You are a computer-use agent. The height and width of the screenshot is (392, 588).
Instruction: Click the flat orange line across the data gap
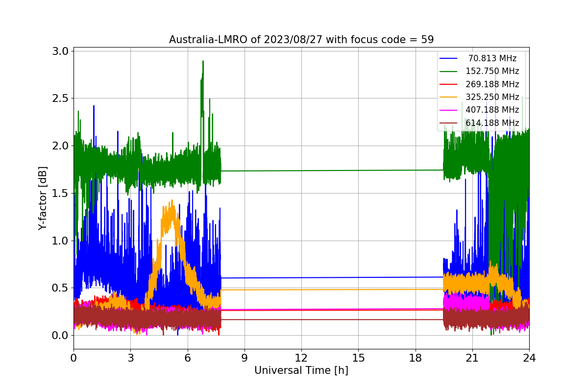tap(332, 289)
